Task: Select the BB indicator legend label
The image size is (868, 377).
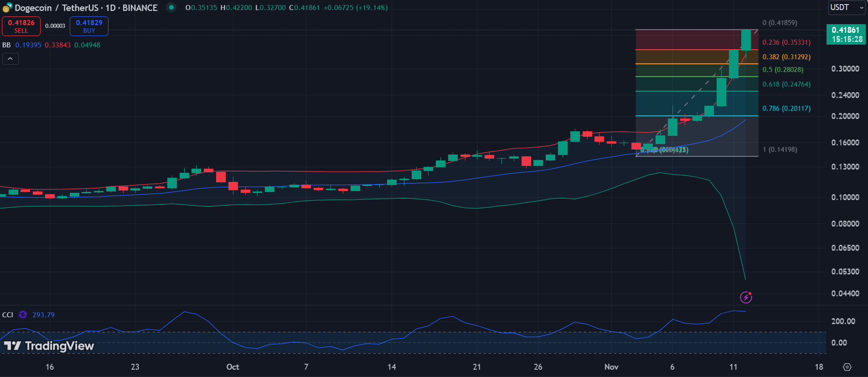Action: click(x=6, y=45)
